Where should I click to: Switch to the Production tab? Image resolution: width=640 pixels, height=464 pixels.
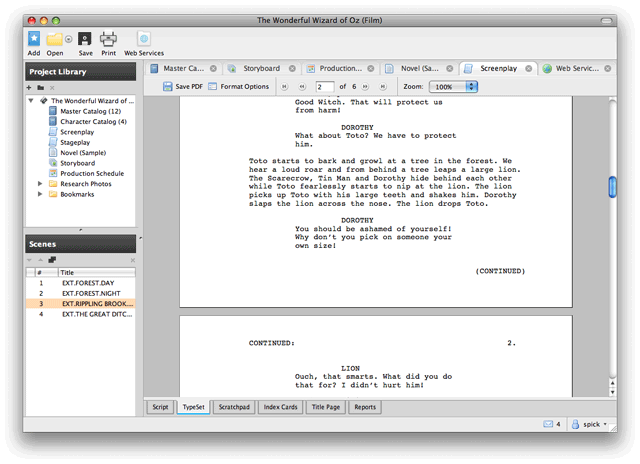340,69
